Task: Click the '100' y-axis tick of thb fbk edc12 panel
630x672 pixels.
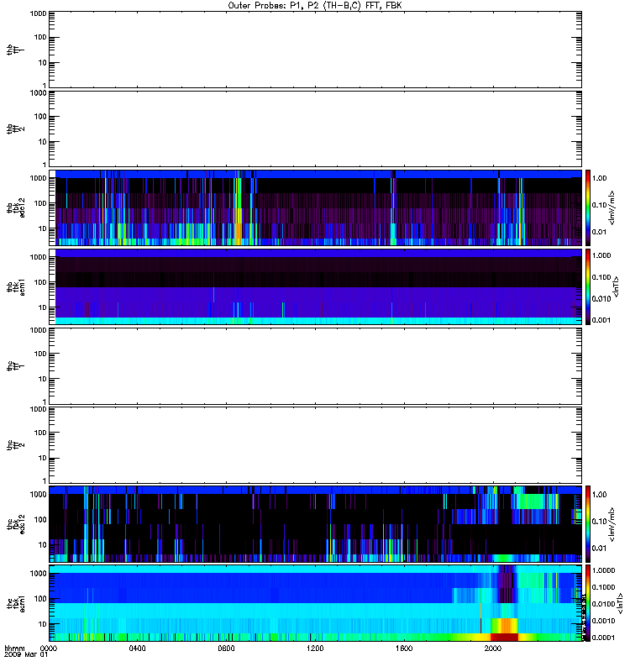Action: 40,203
